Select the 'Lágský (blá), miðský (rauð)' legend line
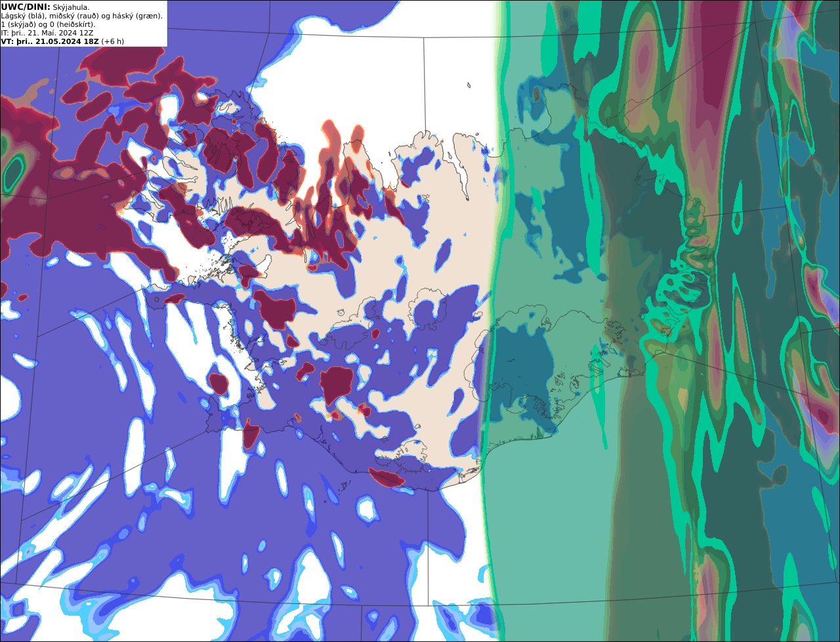This screenshot has height=642, width=840. point(82,15)
